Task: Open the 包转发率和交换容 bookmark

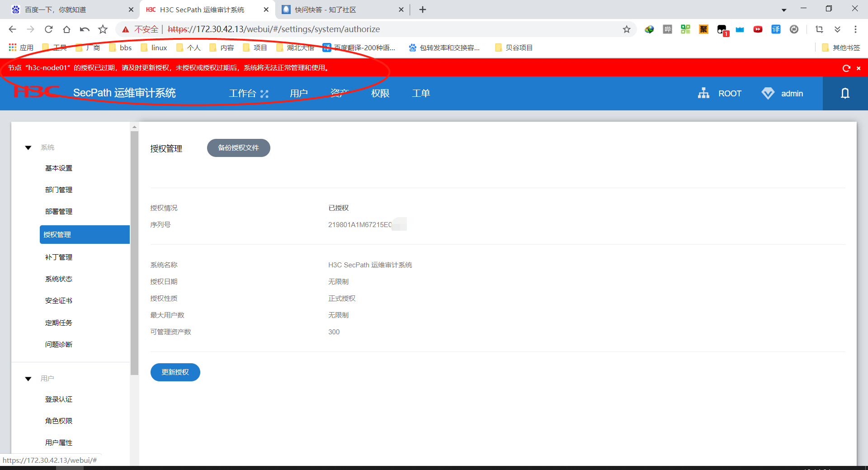Action: 444,47
